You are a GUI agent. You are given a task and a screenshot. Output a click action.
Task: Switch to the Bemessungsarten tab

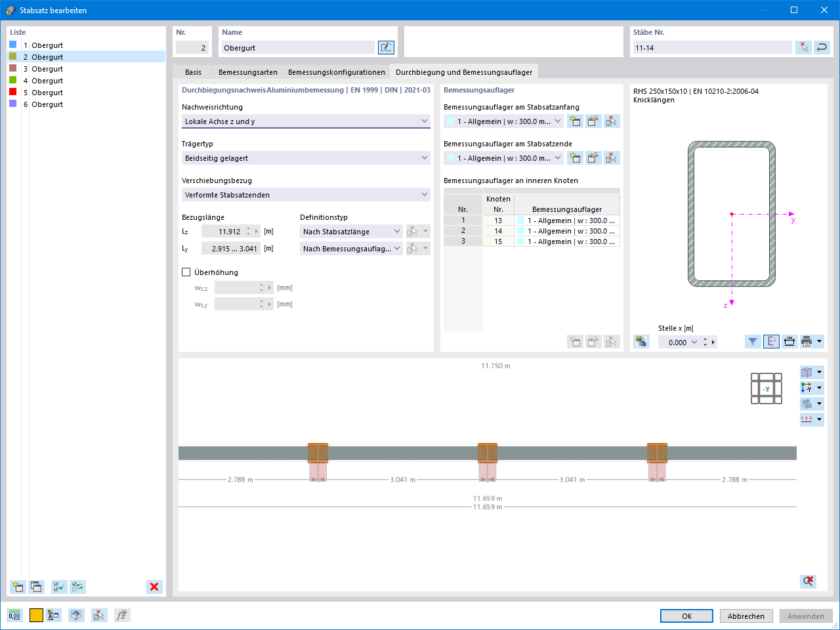click(248, 72)
